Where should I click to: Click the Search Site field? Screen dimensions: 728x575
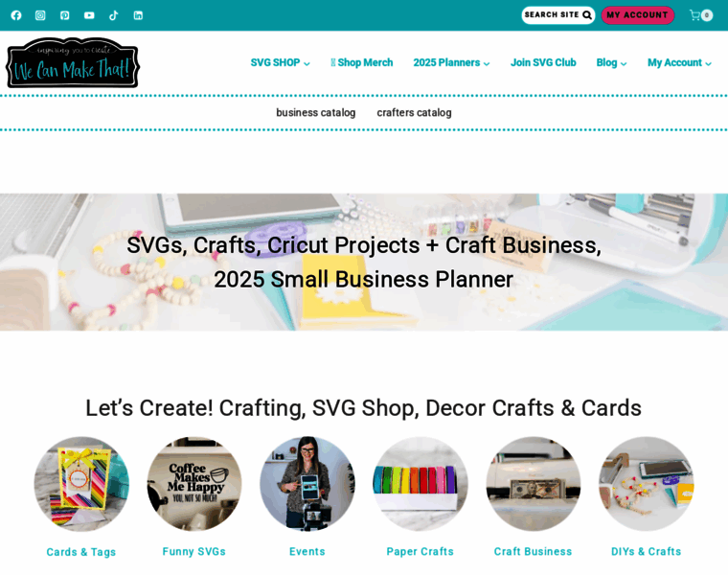pos(558,15)
